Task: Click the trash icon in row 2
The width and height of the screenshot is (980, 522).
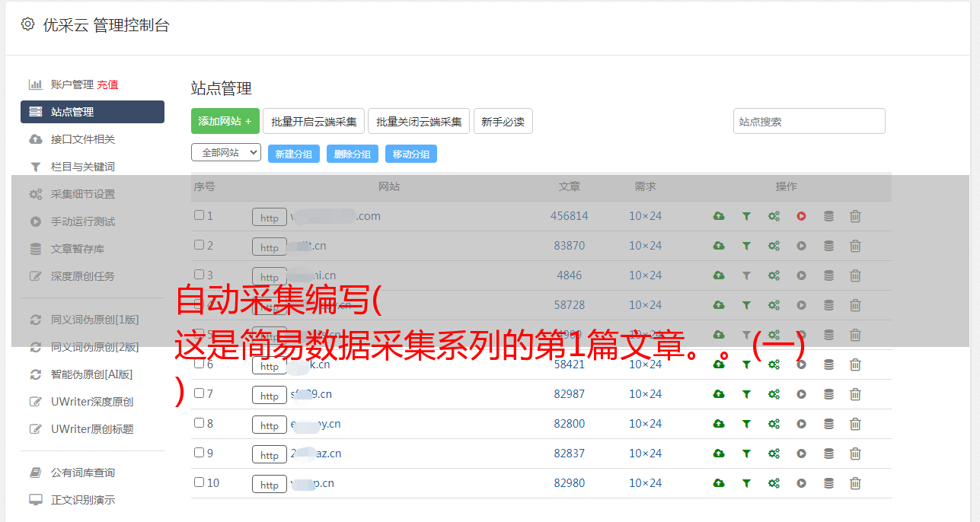Action: pyautogui.click(x=855, y=246)
